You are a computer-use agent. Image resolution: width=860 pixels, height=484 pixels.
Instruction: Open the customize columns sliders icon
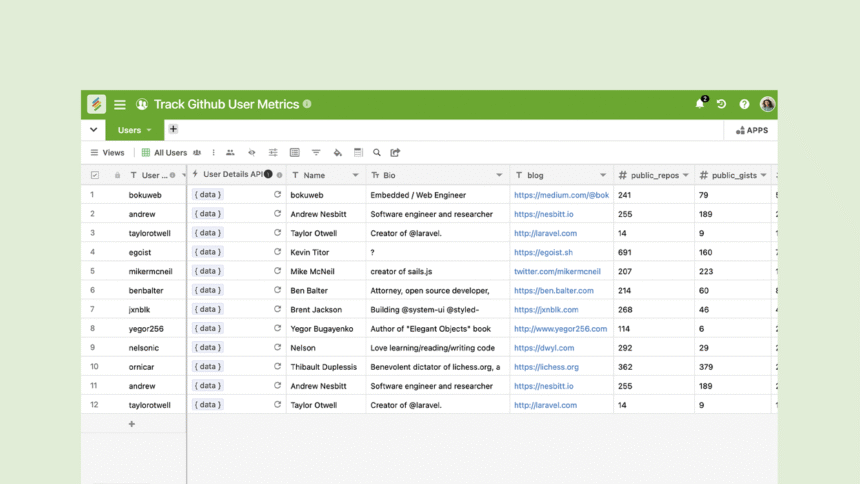[273, 153]
